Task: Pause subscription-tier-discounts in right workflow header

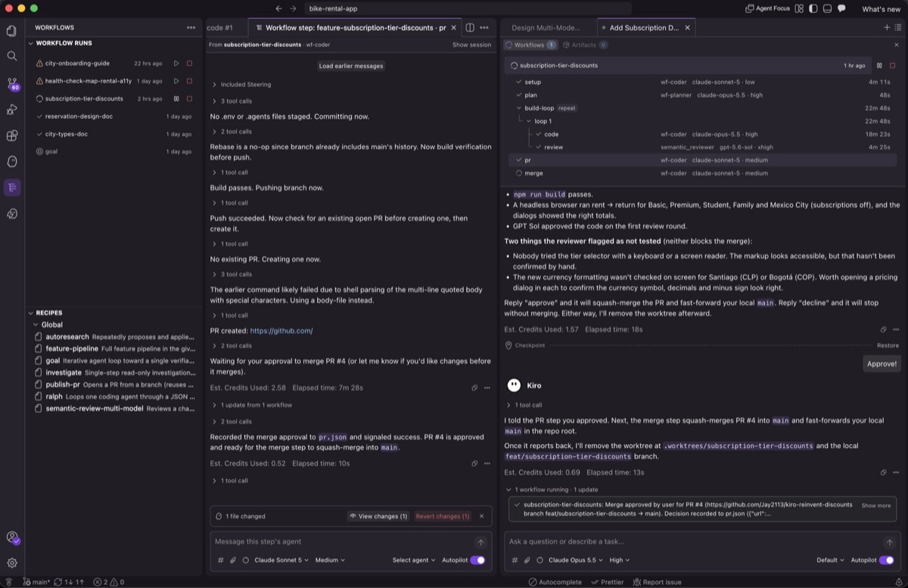Action: (x=879, y=66)
